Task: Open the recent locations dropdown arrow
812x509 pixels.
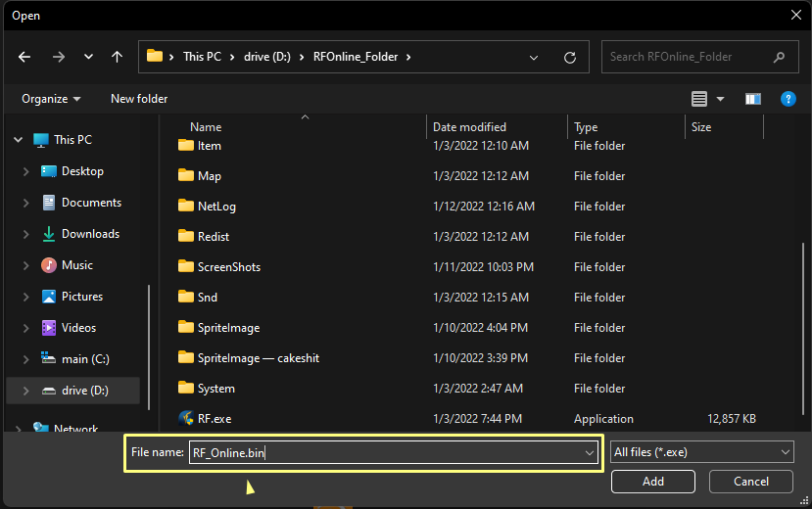Action: (88, 57)
